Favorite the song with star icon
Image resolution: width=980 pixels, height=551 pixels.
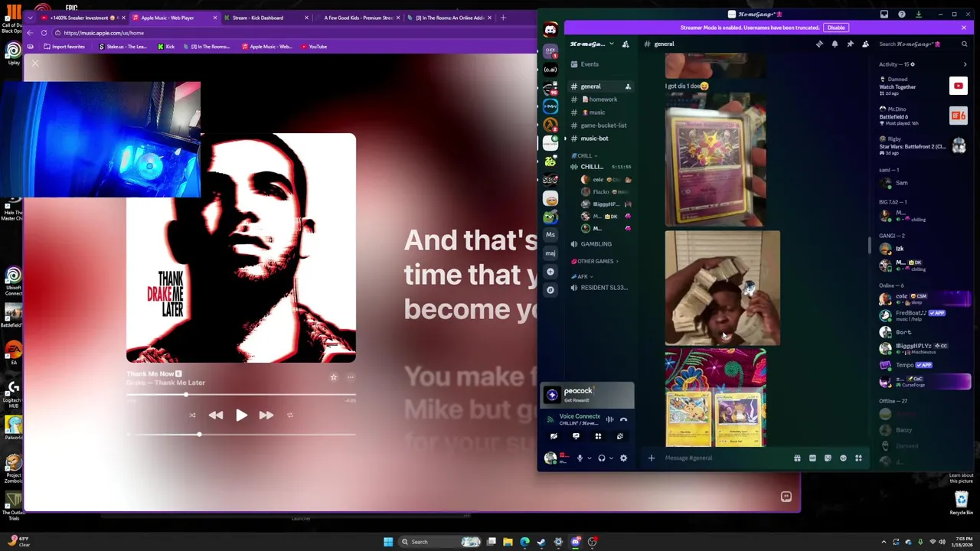point(334,377)
